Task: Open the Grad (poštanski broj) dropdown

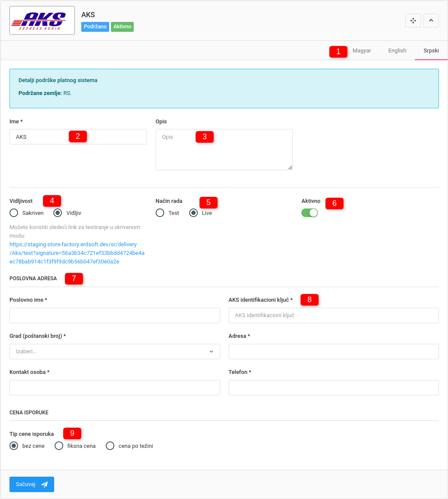Action: (114, 352)
